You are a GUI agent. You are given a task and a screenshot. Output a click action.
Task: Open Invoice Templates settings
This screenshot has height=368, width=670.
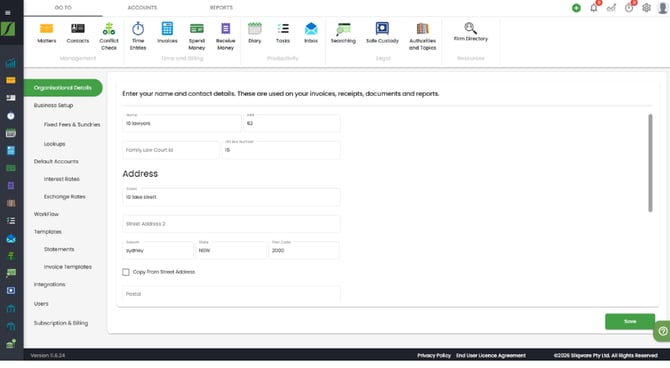pos(68,267)
